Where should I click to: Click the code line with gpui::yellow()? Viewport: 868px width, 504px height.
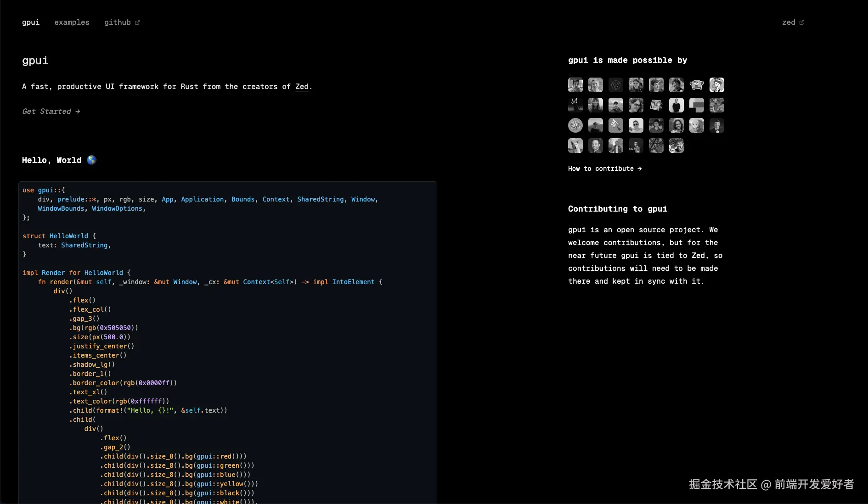179,484
